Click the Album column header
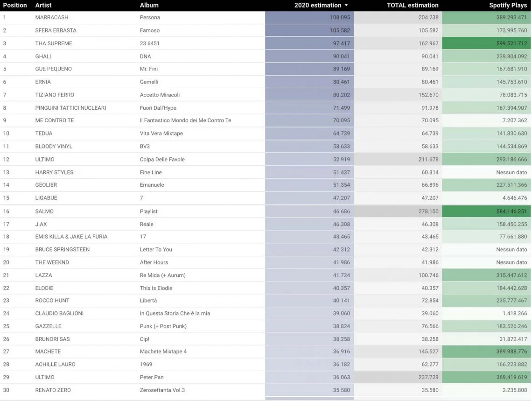 click(x=149, y=6)
